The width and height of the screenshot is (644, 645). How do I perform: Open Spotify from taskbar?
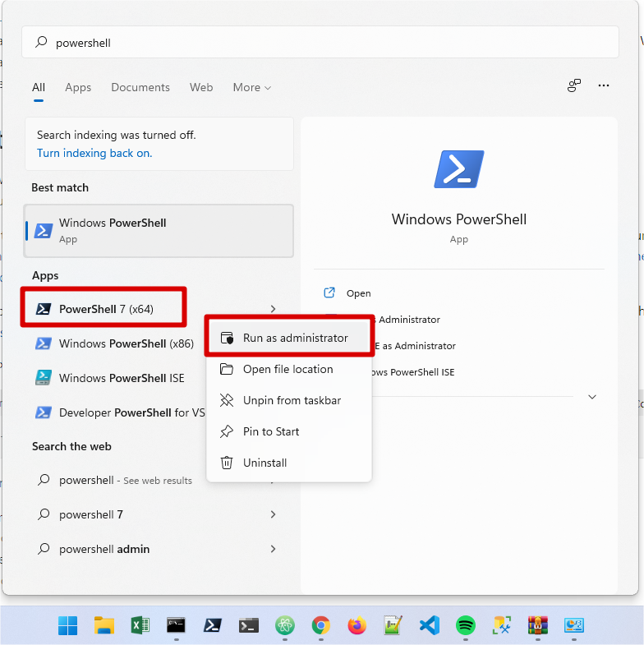pos(465,625)
